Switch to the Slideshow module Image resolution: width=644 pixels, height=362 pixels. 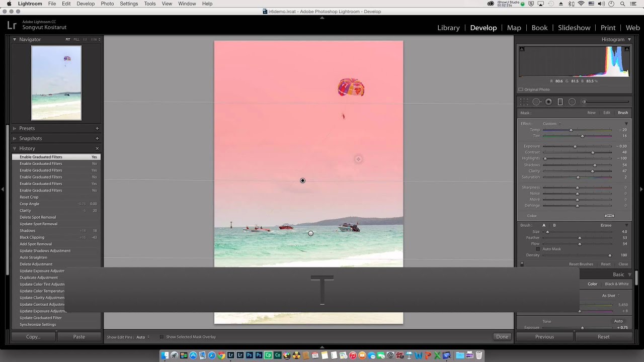574,28
